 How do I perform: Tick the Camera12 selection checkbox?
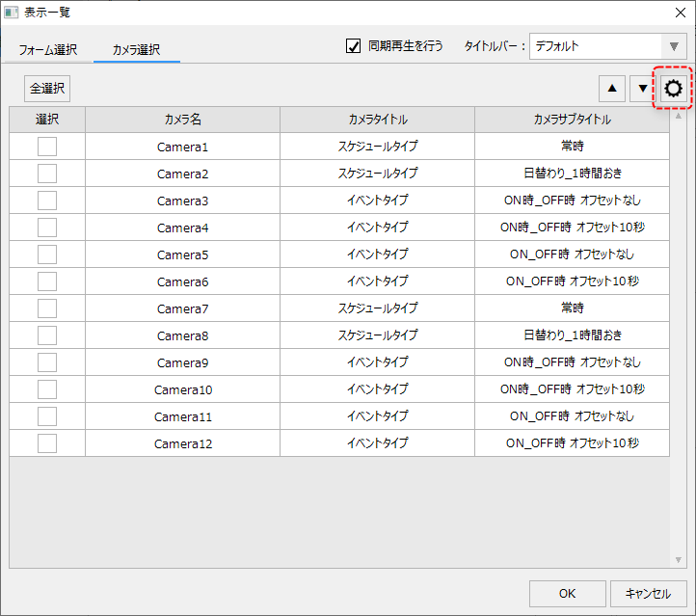(47, 443)
